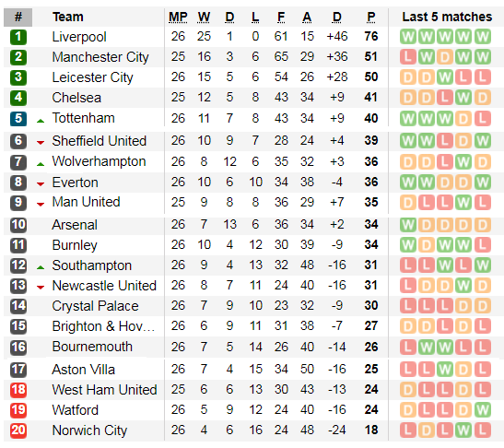Image resolution: width=504 pixels, height=448 pixels.
Task: Click Arsenal's first W result badge
Action: 408,225
